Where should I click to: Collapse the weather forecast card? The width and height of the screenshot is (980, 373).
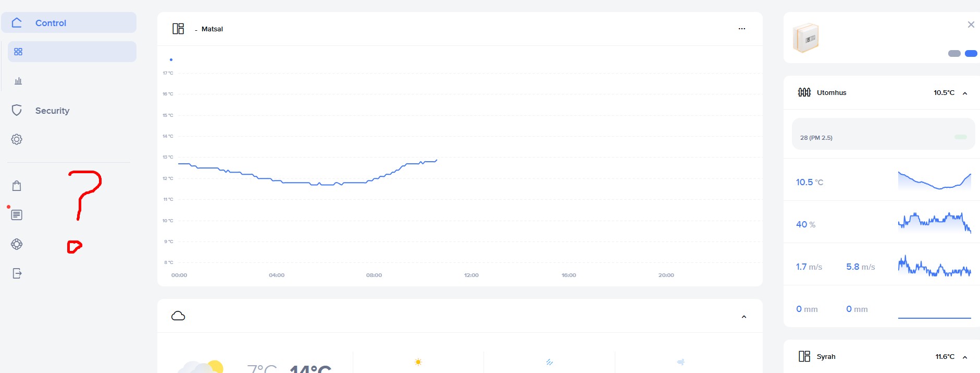coord(743,317)
